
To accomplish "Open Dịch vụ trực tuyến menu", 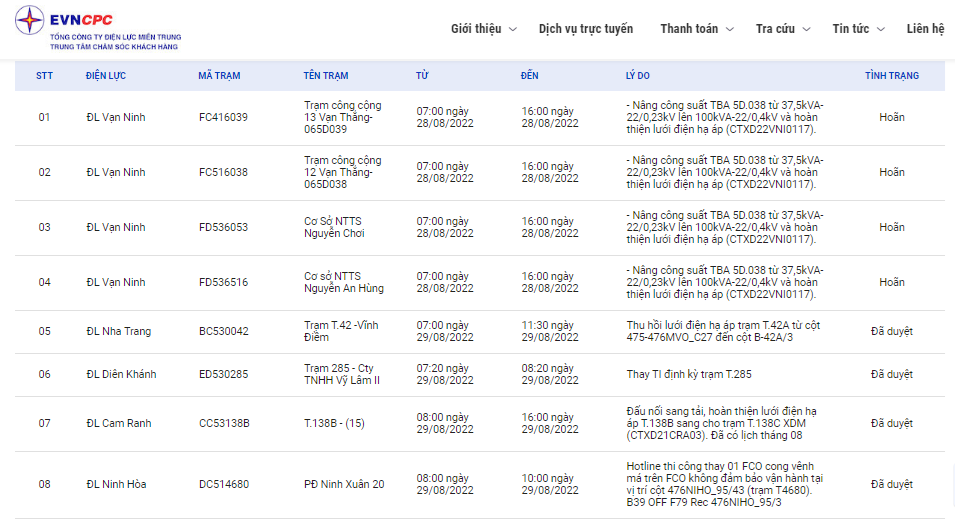I will pyautogui.click(x=585, y=29).
